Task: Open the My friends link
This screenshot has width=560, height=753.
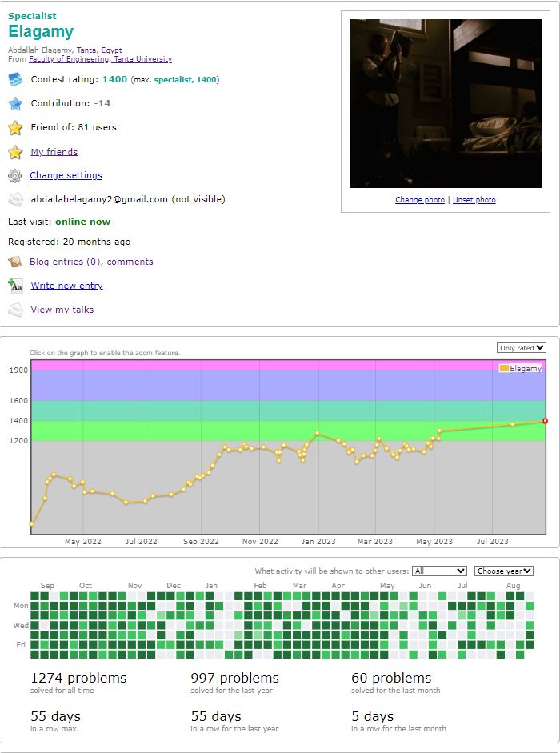Action: pos(54,152)
